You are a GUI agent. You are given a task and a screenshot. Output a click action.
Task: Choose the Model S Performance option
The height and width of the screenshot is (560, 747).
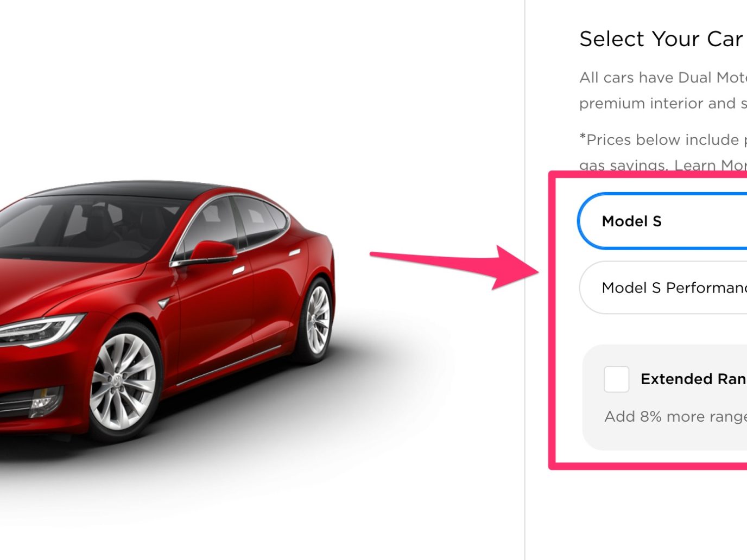[x=663, y=288]
